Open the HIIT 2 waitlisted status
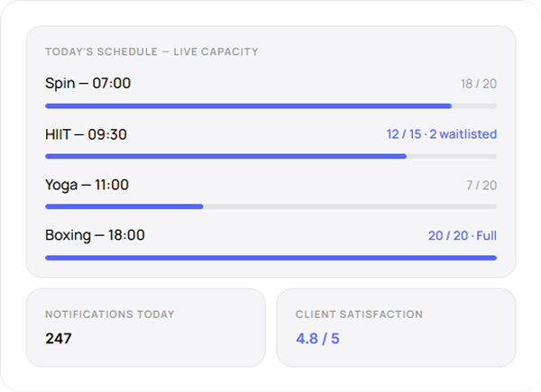Image resolution: width=541 pixels, height=392 pixels. [442, 134]
